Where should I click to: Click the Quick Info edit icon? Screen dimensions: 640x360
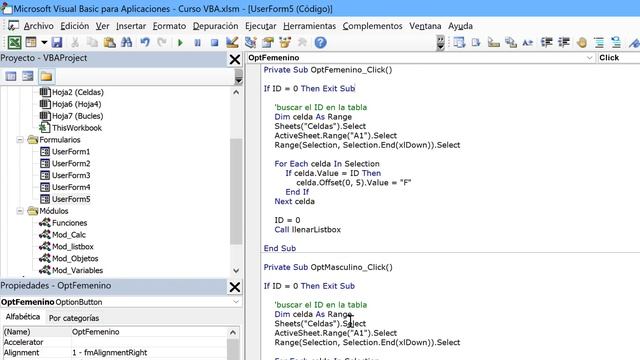[x=493, y=42]
